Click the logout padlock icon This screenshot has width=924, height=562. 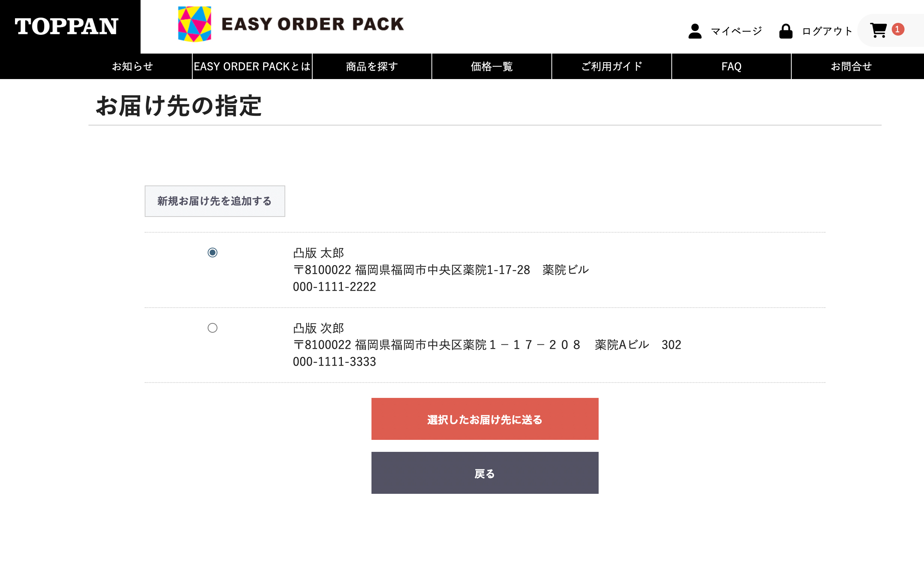(786, 31)
